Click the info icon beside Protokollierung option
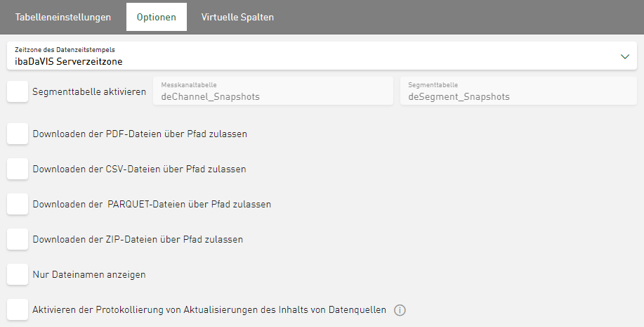Viewport: 644px width, 327px height. coord(400,310)
